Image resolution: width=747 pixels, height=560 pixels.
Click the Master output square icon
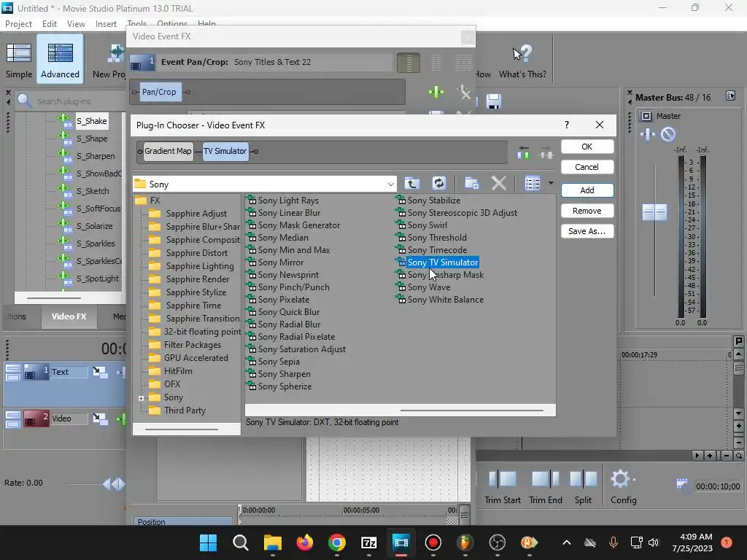coord(646,116)
